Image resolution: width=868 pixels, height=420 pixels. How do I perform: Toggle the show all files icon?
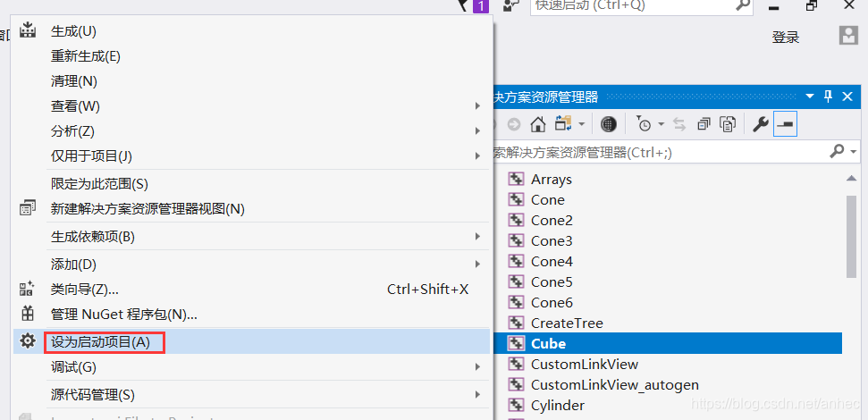[x=728, y=124]
